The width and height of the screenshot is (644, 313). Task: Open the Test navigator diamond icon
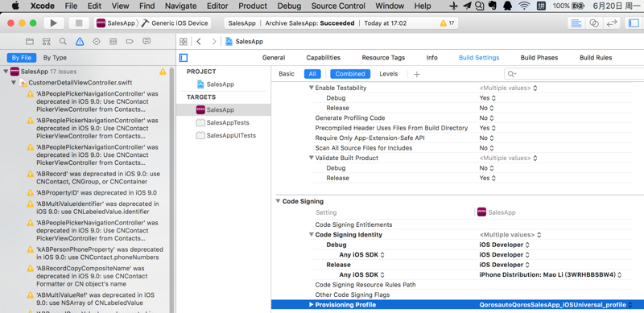point(97,42)
